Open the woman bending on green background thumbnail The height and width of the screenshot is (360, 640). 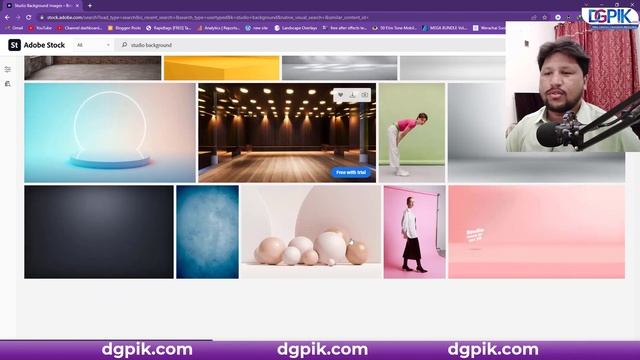point(412,133)
